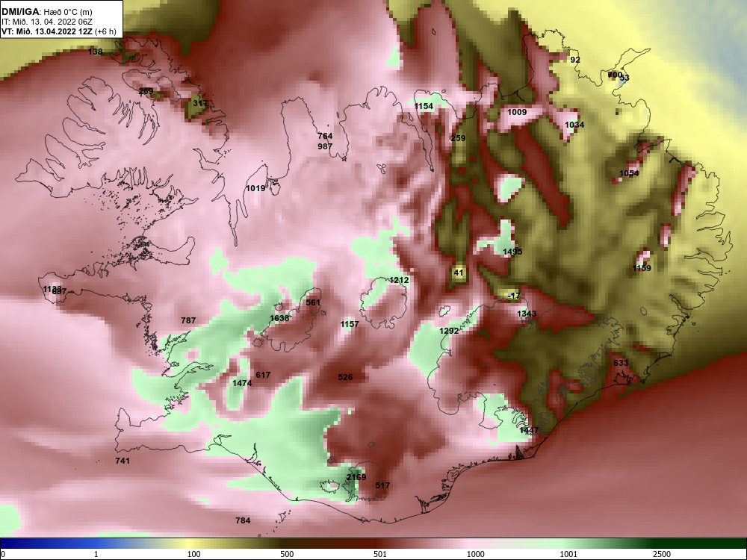
Task: Click the color scale label 1001
Action: point(568,554)
